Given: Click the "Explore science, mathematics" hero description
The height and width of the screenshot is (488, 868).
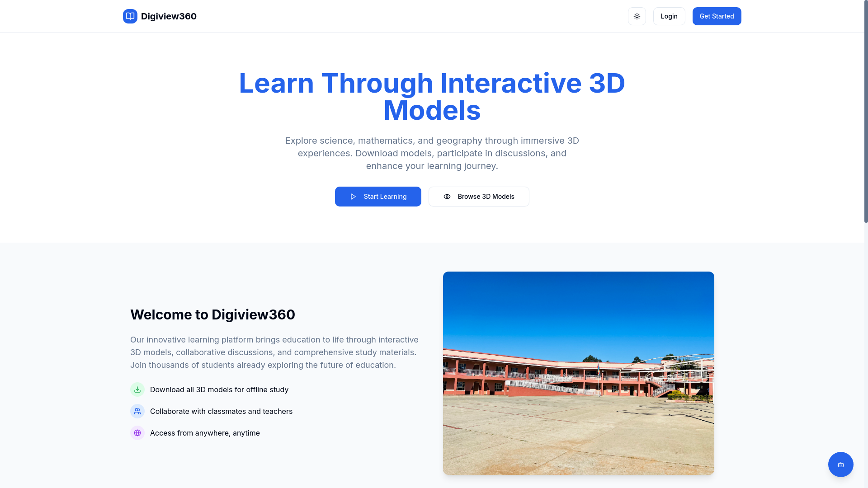Looking at the screenshot, I should (432, 153).
